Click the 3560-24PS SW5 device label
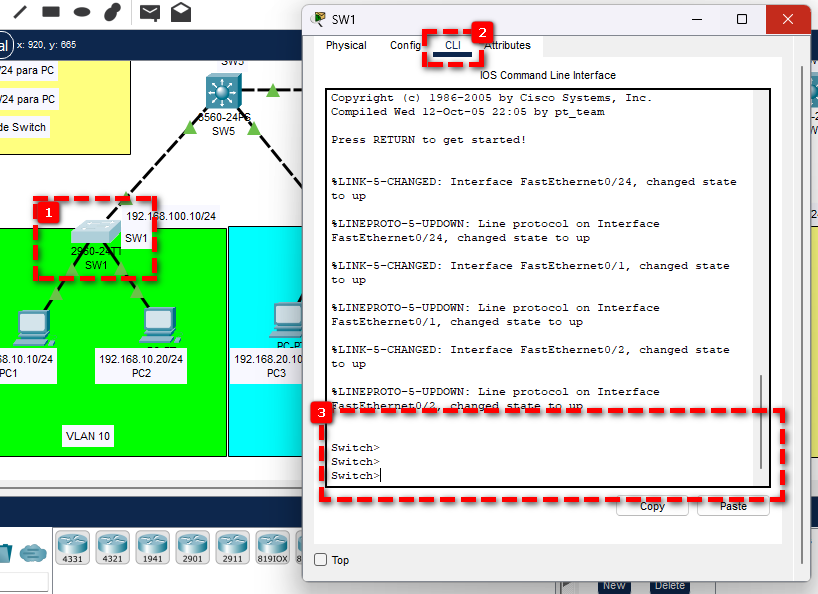The image size is (818, 594). (224, 124)
